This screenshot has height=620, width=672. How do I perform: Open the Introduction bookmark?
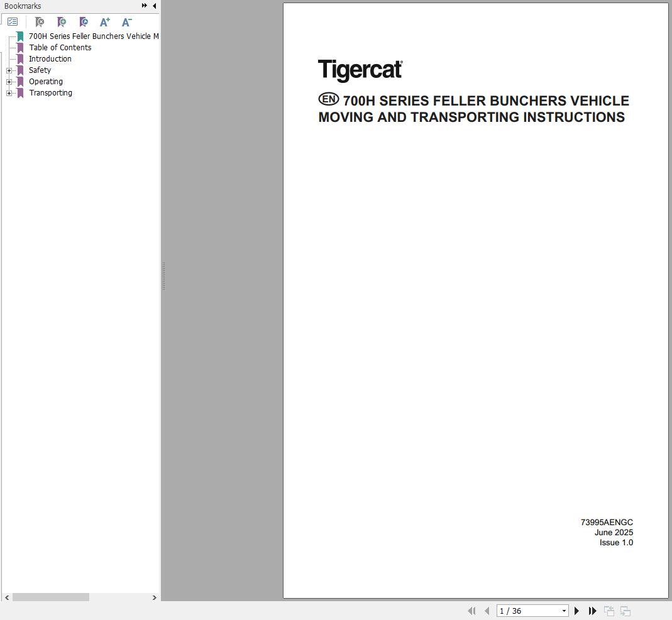pyautogui.click(x=50, y=59)
